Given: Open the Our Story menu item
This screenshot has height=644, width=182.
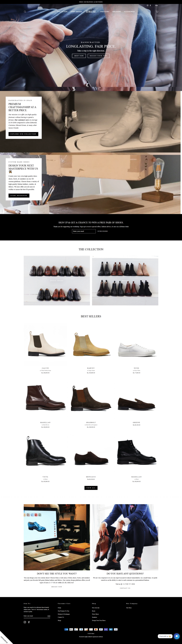Looking at the screenshot, I should tap(105, 12).
